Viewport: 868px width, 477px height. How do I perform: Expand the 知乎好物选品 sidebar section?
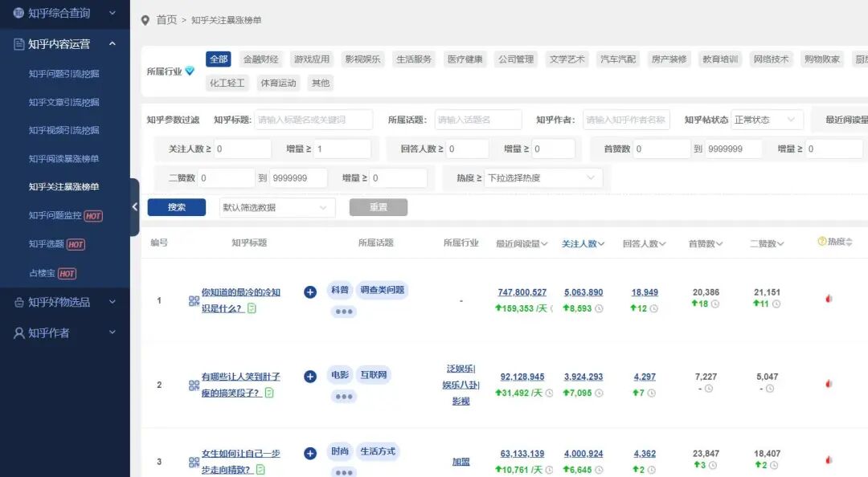pyautogui.click(x=65, y=302)
